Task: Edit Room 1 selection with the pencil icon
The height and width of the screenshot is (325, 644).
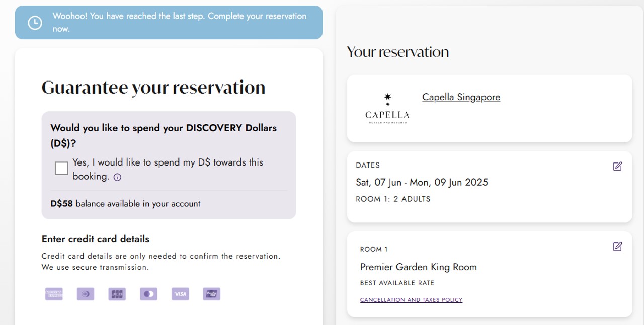Action: 617,247
